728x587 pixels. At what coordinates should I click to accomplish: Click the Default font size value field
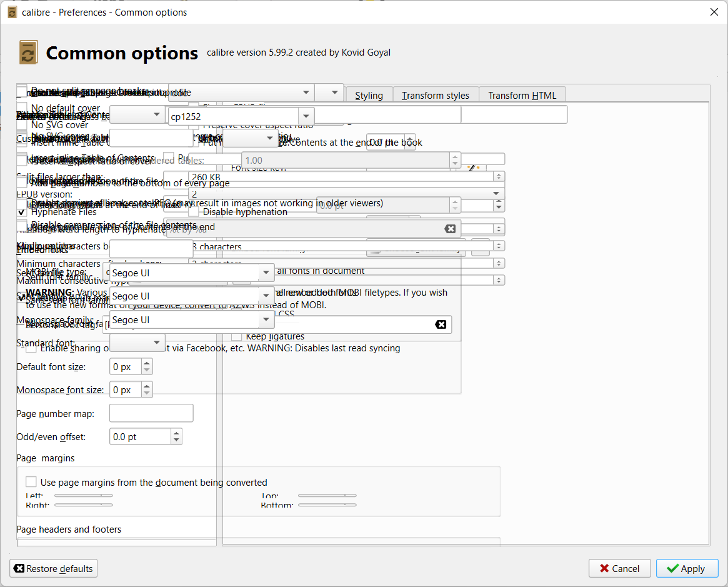[126, 366]
